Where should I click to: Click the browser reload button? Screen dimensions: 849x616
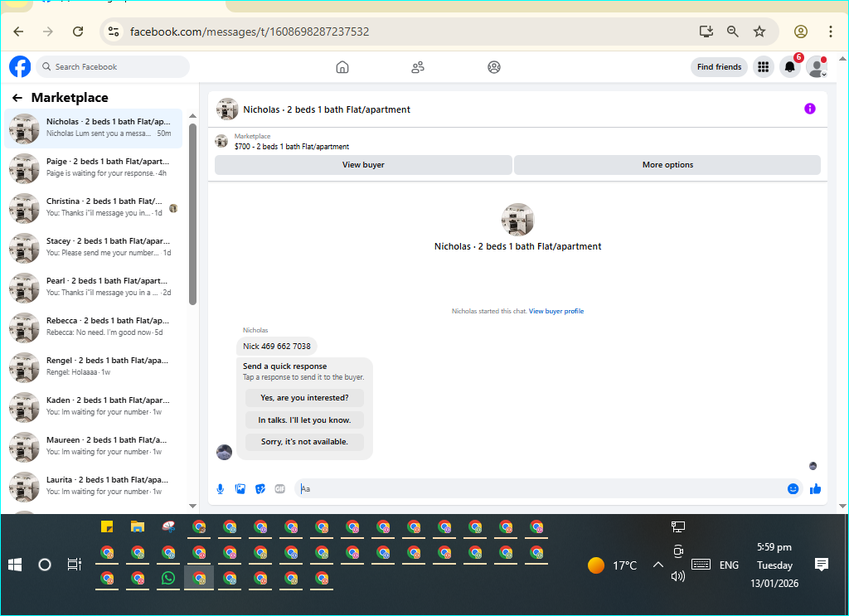coord(78,32)
